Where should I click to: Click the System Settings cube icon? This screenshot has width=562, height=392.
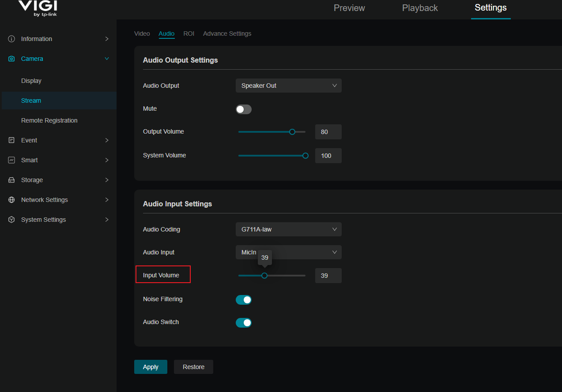11,220
